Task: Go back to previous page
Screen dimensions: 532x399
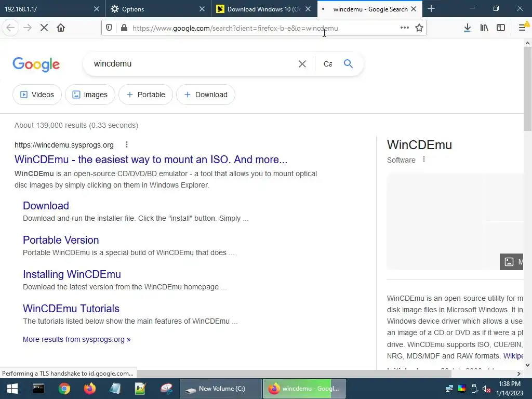Action: click(10, 28)
